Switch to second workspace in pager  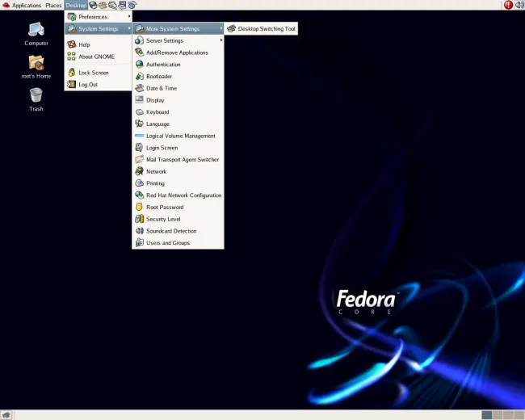pyautogui.click(x=498, y=414)
